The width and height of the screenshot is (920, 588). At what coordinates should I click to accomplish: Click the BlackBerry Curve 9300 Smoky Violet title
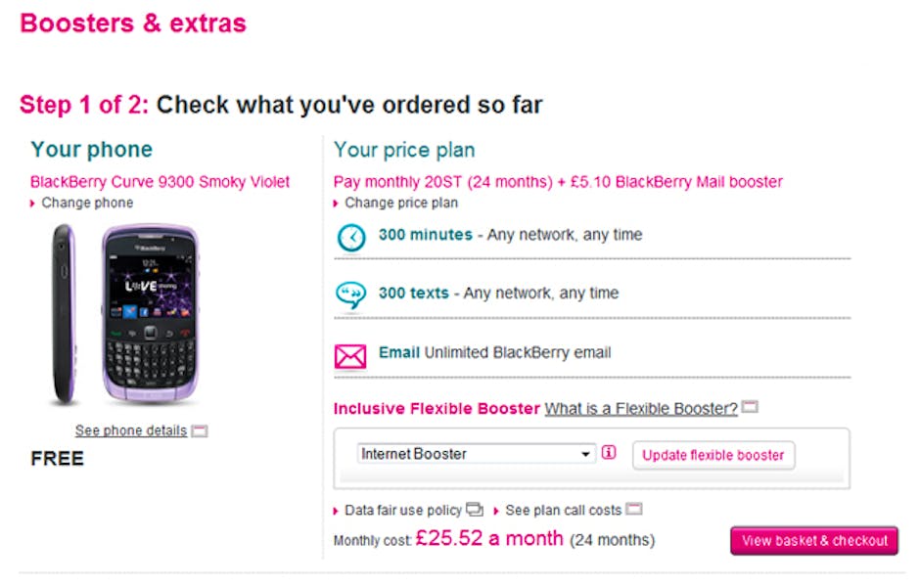161,182
